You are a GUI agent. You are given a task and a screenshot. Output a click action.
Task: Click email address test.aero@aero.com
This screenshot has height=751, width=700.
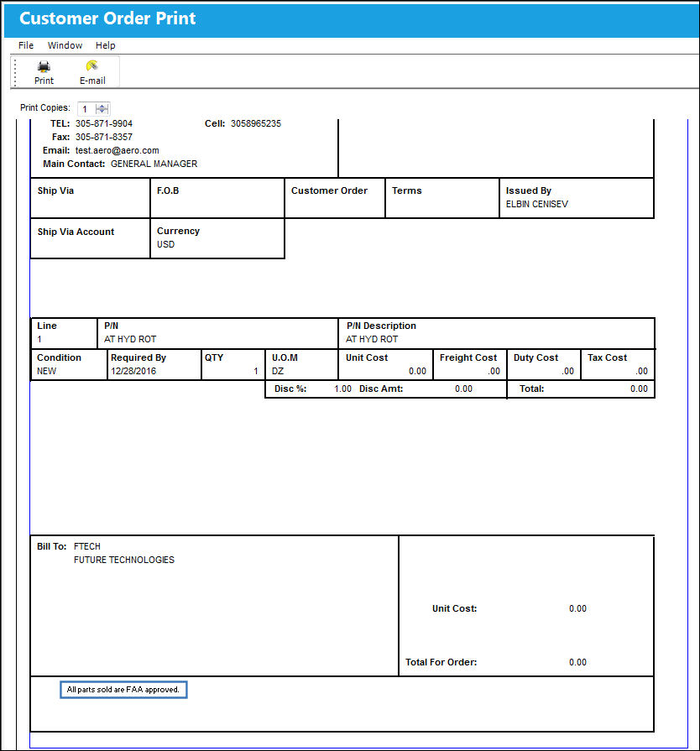(x=117, y=150)
